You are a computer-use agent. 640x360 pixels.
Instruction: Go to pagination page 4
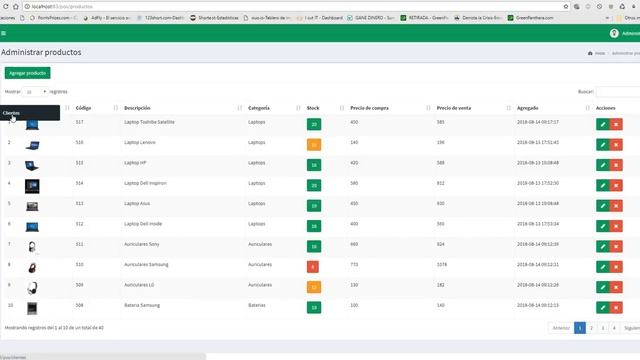pos(614,328)
